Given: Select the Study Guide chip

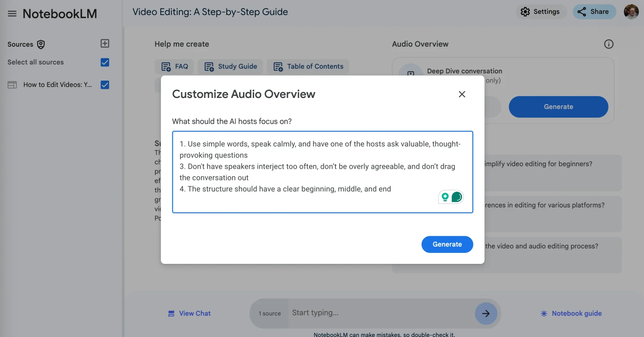Looking at the screenshot, I should point(231,66).
